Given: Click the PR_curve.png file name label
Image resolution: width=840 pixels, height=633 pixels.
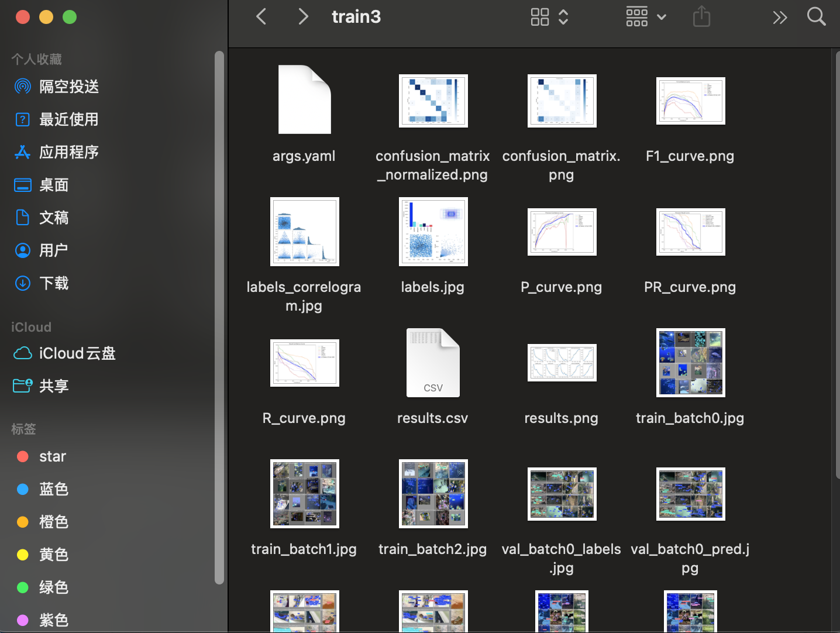Looking at the screenshot, I should click(690, 287).
